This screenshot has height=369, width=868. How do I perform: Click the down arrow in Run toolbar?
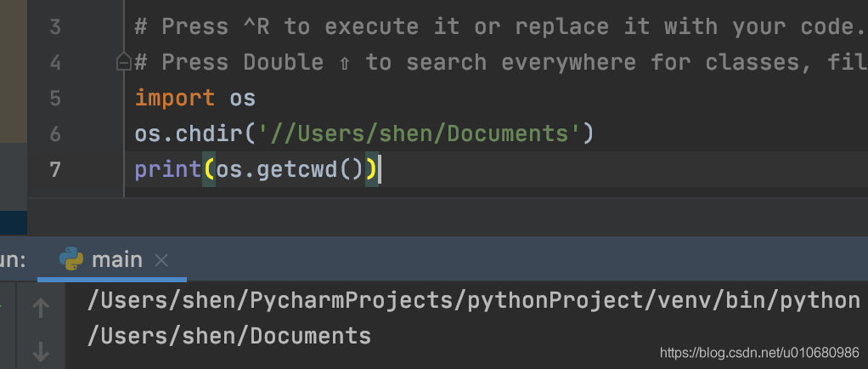click(40, 350)
